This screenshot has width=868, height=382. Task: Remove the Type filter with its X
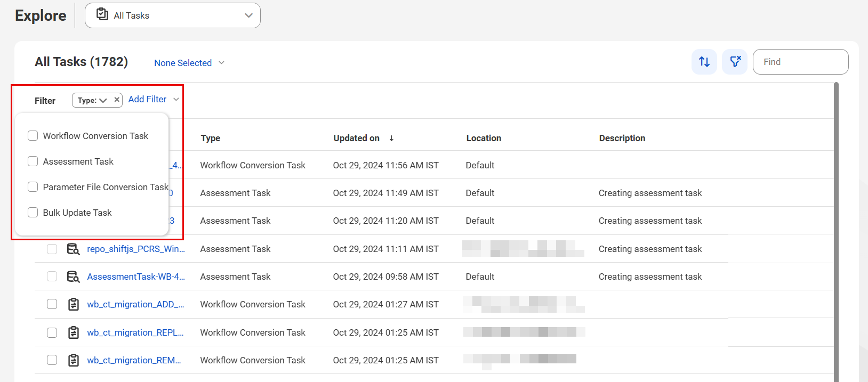[x=117, y=100]
